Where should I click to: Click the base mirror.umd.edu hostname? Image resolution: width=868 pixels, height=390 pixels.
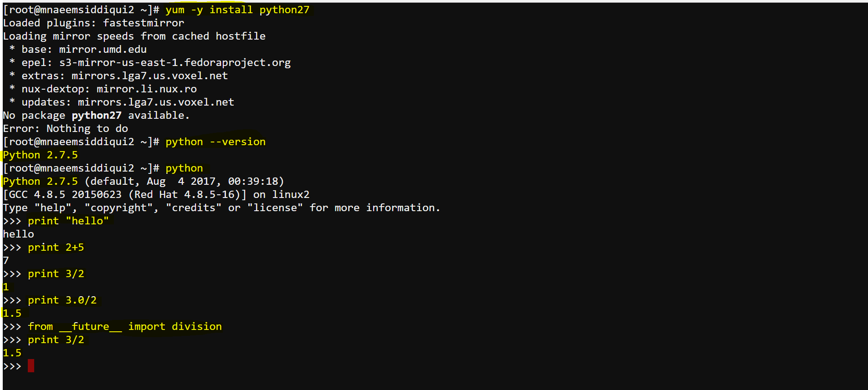(103, 49)
